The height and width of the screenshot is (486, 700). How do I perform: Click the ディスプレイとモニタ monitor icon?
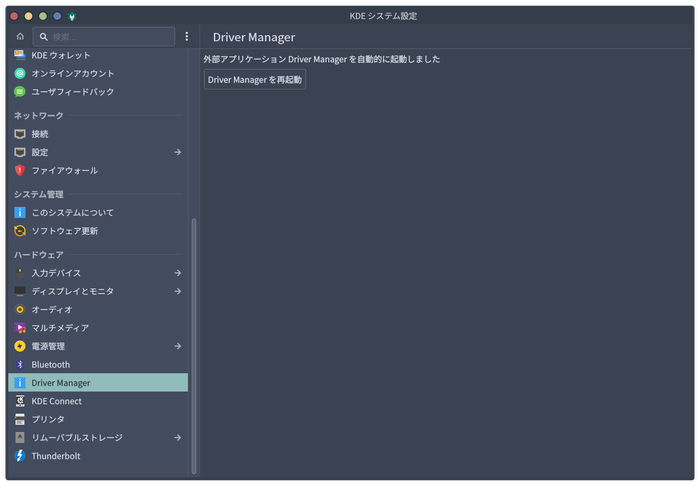click(20, 291)
